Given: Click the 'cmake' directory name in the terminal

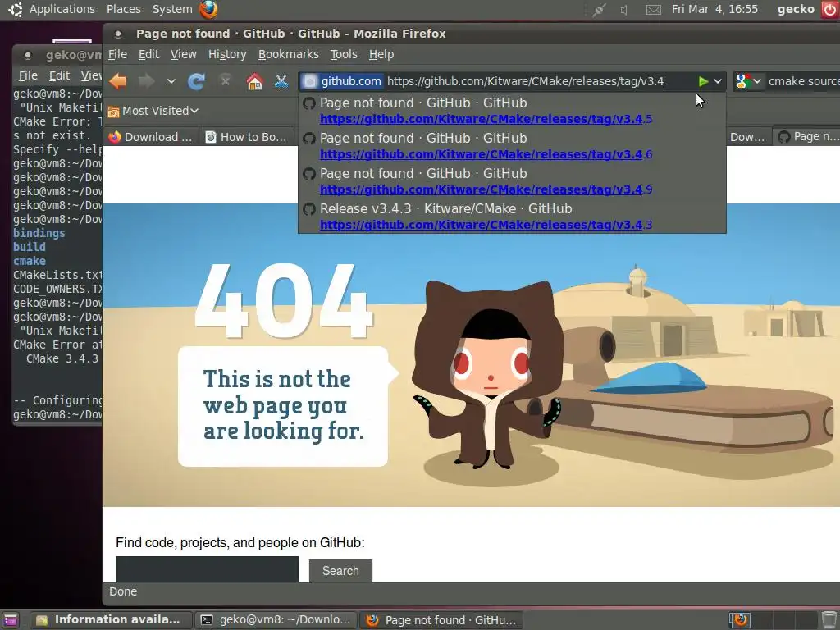Looking at the screenshot, I should coord(30,261).
